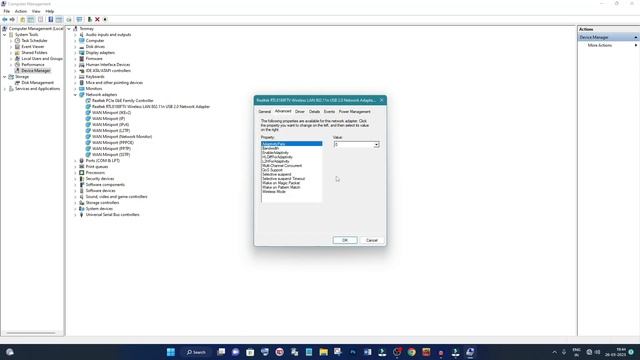640x360 pixels.
Task: Open the Value dropdown in the dialog
Action: [376, 145]
